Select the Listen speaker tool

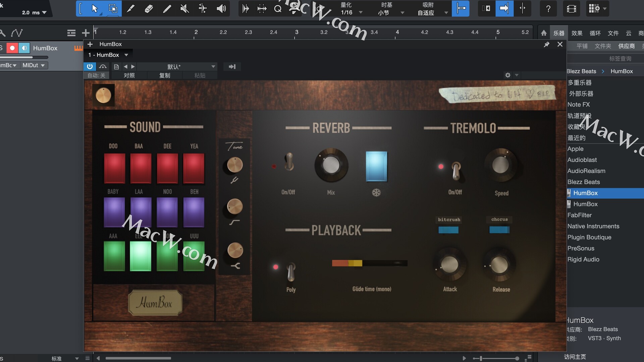point(221,8)
